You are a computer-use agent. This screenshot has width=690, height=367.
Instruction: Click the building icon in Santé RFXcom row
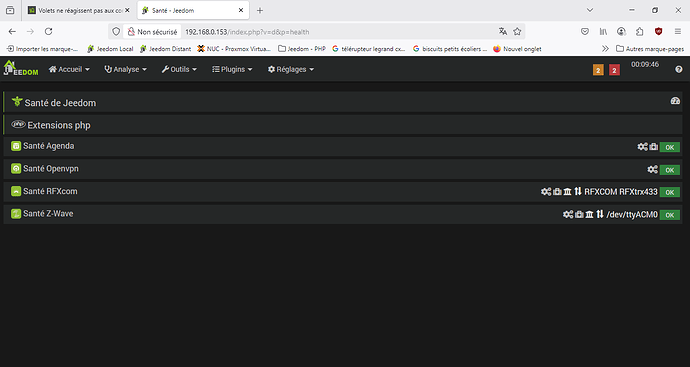pyautogui.click(x=567, y=191)
